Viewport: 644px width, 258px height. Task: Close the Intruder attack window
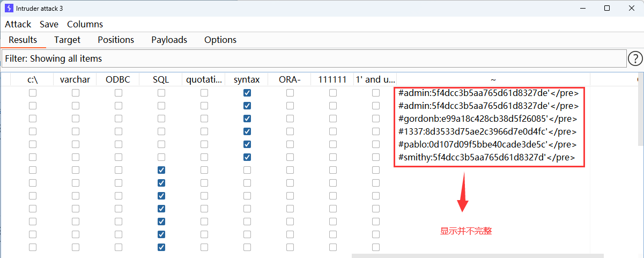pos(631,8)
